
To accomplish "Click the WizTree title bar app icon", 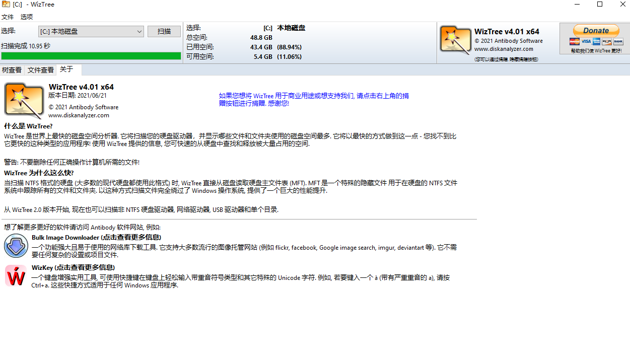I will tap(6, 5).
